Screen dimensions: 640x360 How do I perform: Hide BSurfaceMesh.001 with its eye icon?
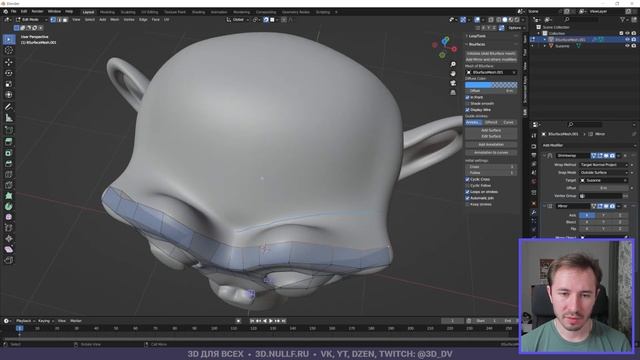(x=627, y=40)
